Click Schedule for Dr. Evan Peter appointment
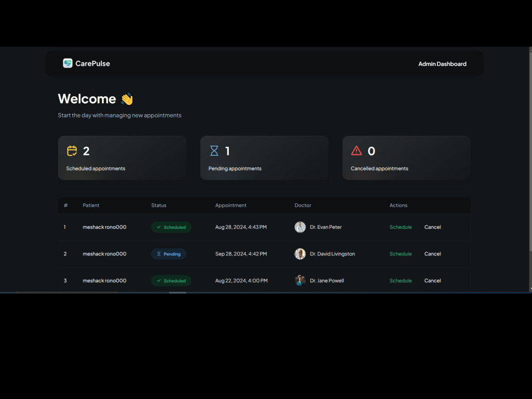This screenshot has height=399, width=532. 401,227
